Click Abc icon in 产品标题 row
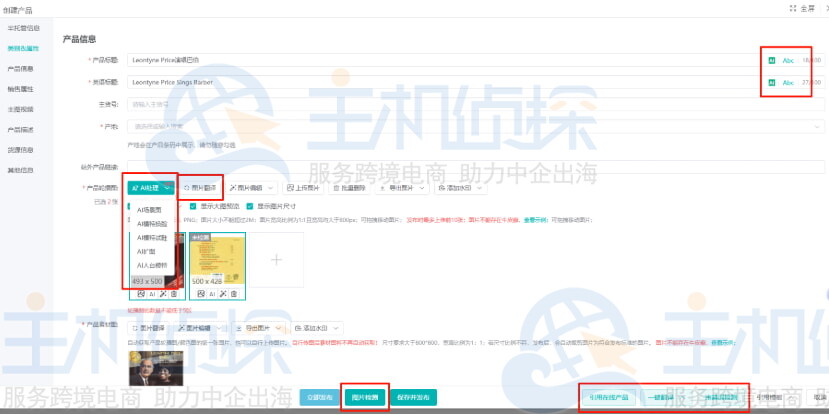 (788, 61)
